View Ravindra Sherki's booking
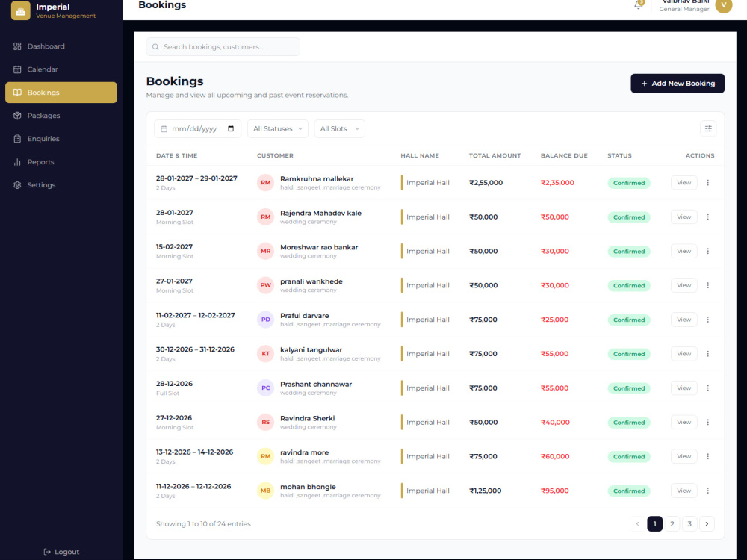 click(684, 423)
